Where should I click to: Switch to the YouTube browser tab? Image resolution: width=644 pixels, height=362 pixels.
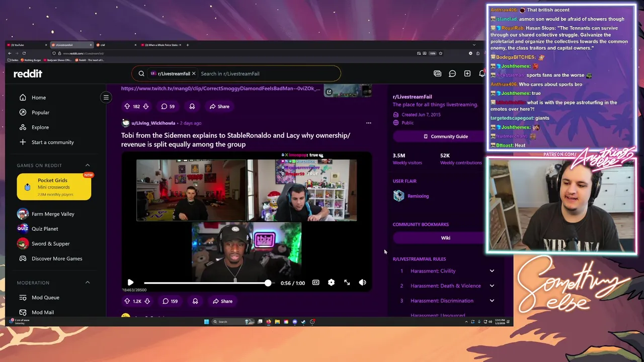point(28,45)
